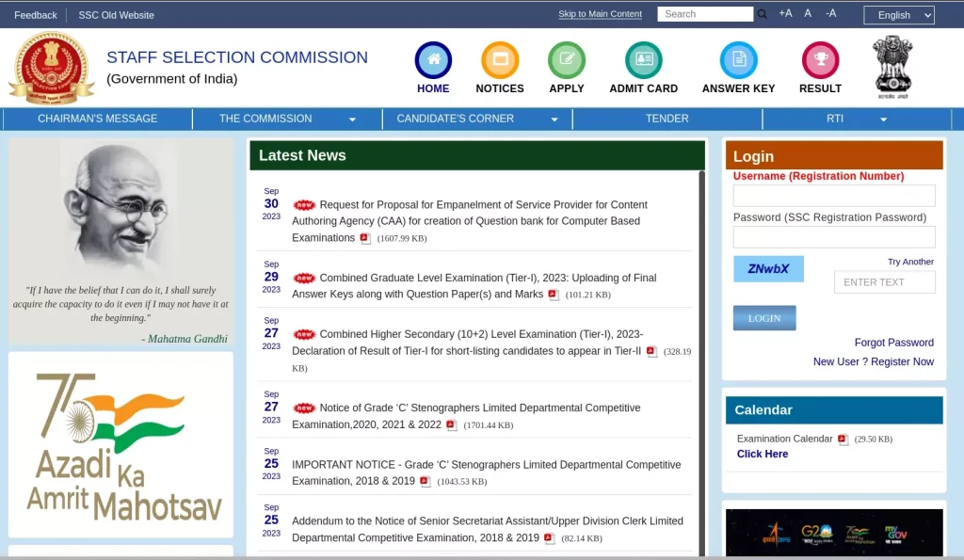Focus the Username registration number field
The height and width of the screenshot is (560, 964).
pyautogui.click(x=834, y=196)
